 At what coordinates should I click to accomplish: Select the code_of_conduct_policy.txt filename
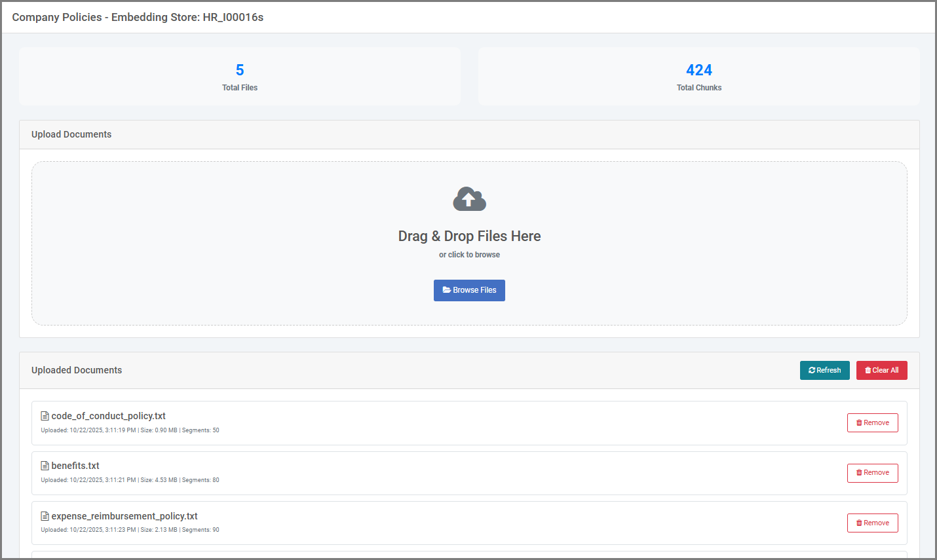(x=108, y=416)
